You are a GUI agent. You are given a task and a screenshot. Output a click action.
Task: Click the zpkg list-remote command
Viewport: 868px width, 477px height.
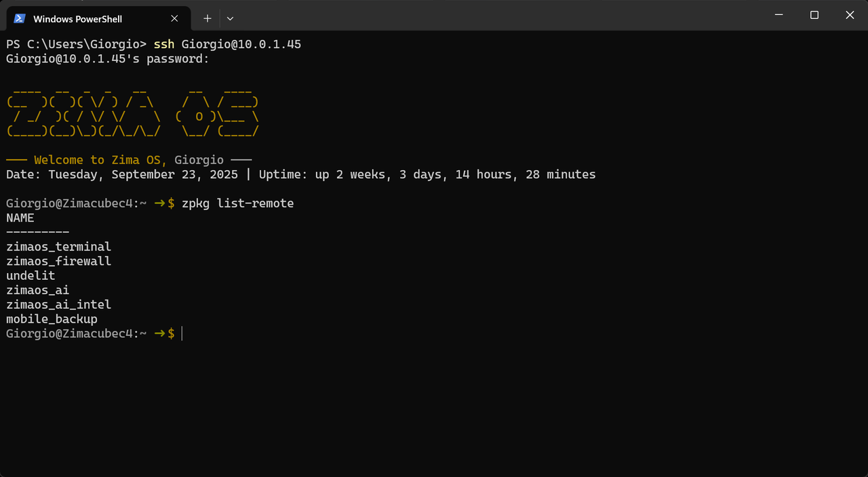(x=237, y=203)
